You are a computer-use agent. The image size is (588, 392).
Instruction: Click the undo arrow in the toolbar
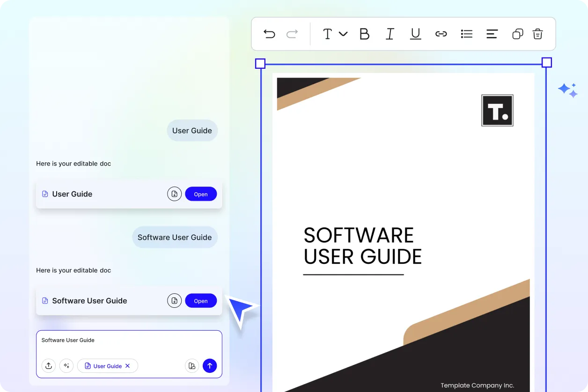[x=269, y=34]
